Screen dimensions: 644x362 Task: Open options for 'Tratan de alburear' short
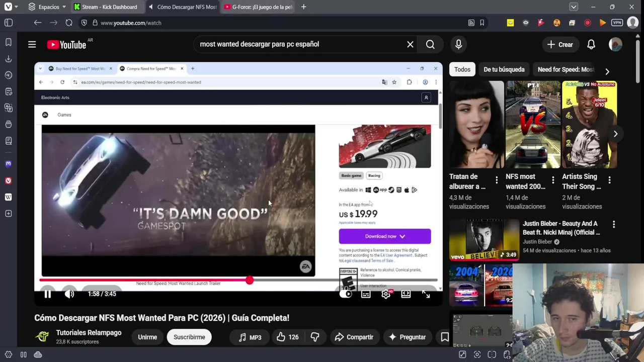pyautogui.click(x=497, y=180)
